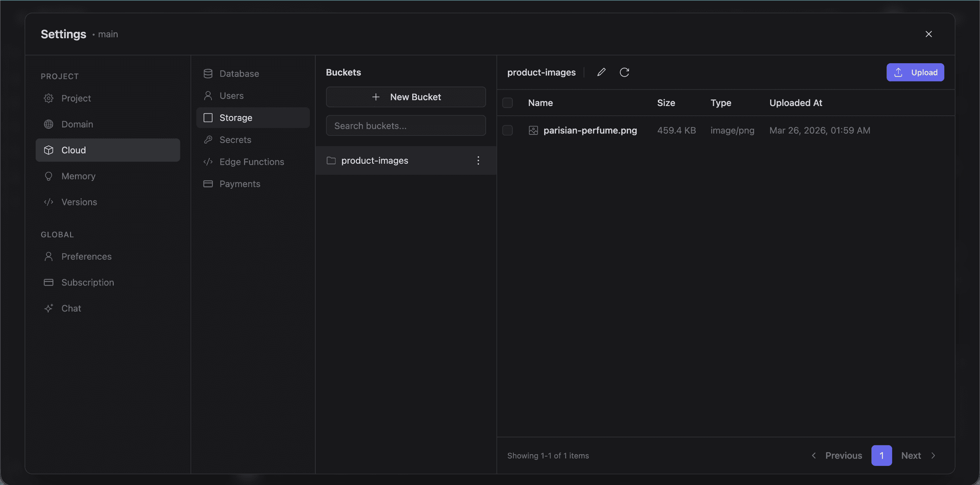
Task: Select the Edge Functions tab
Action: [x=253, y=162]
